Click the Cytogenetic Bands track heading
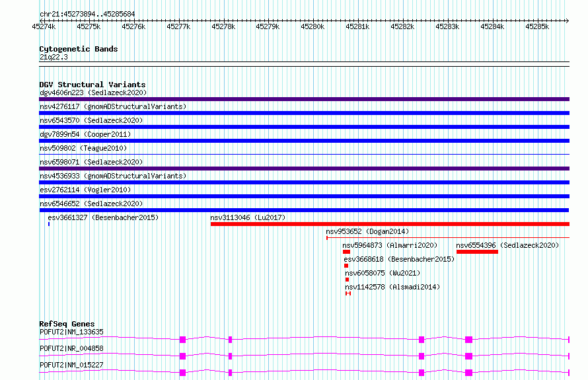Screen dimensions: 588x380 [x=79, y=49]
